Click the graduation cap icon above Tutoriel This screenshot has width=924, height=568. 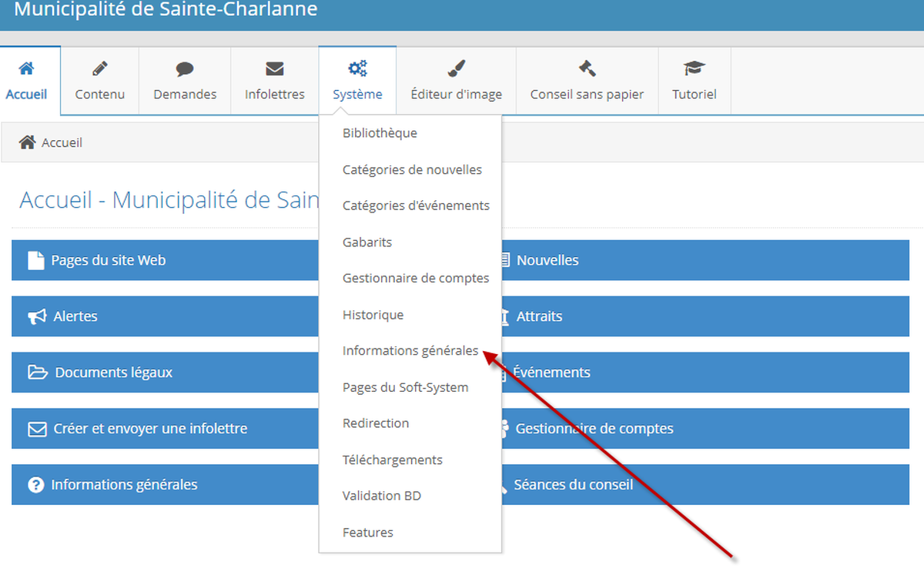(x=695, y=68)
